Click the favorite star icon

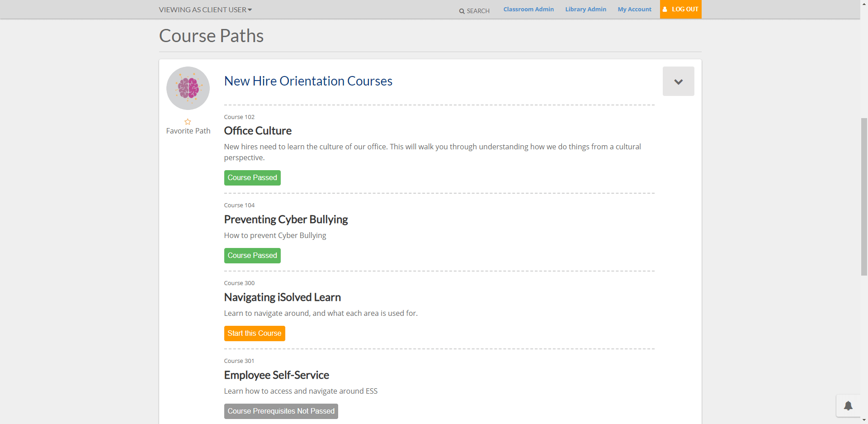[188, 122]
